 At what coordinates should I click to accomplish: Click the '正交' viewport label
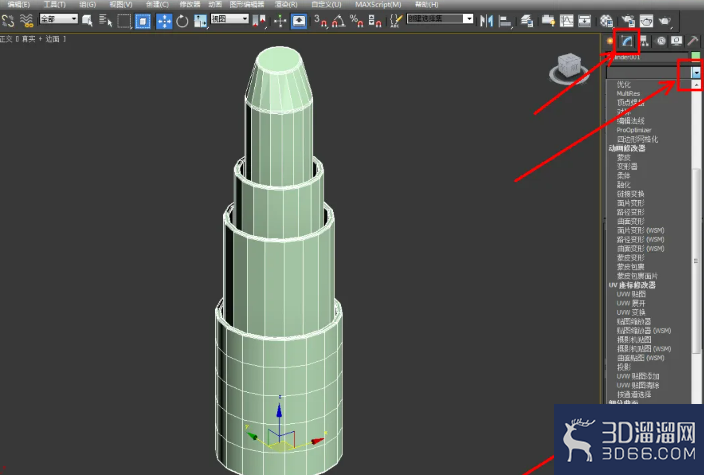[7, 39]
